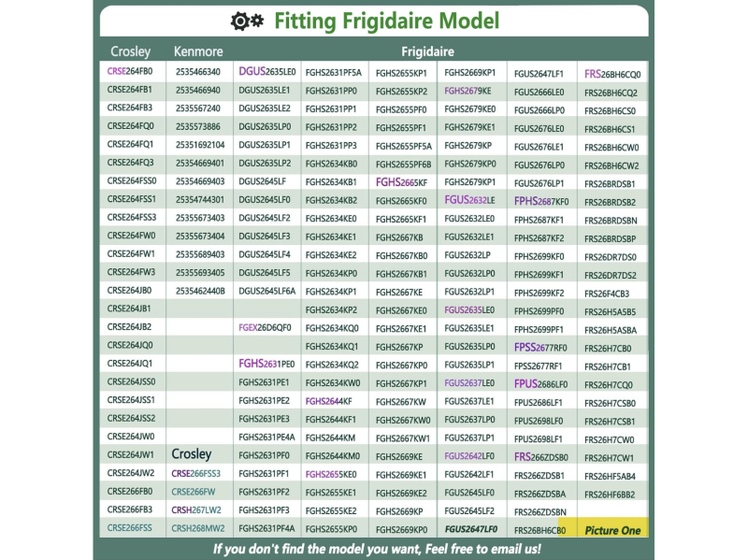Select the DGUS2635LE0 model cell
The height and width of the screenshot is (560, 748).
pyautogui.click(x=266, y=72)
